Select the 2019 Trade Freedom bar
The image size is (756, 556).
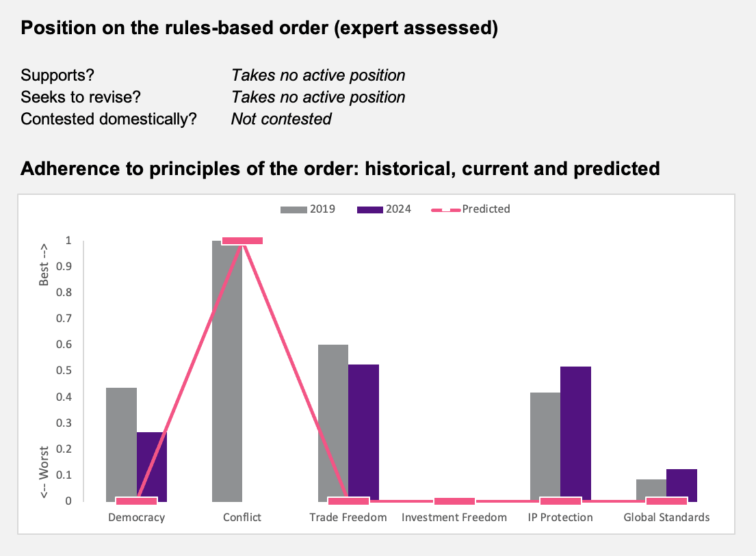click(333, 423)
